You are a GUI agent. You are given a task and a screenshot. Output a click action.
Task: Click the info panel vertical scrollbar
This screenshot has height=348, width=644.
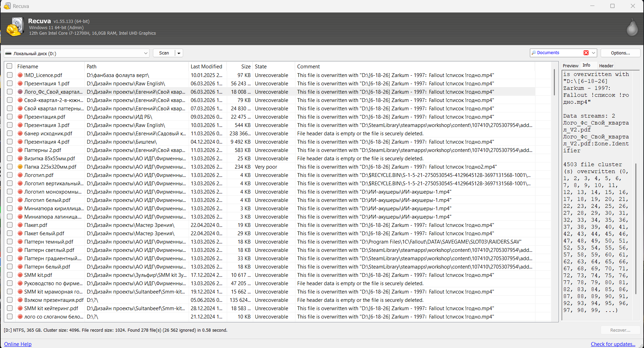(636, 229)
